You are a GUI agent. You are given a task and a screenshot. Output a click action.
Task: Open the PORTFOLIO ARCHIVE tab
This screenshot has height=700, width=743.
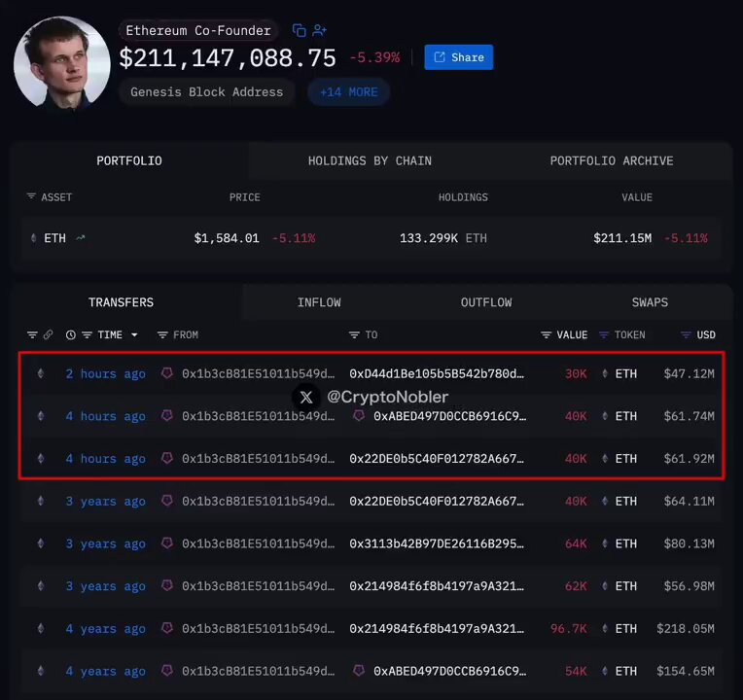click(x=612, y=161)
